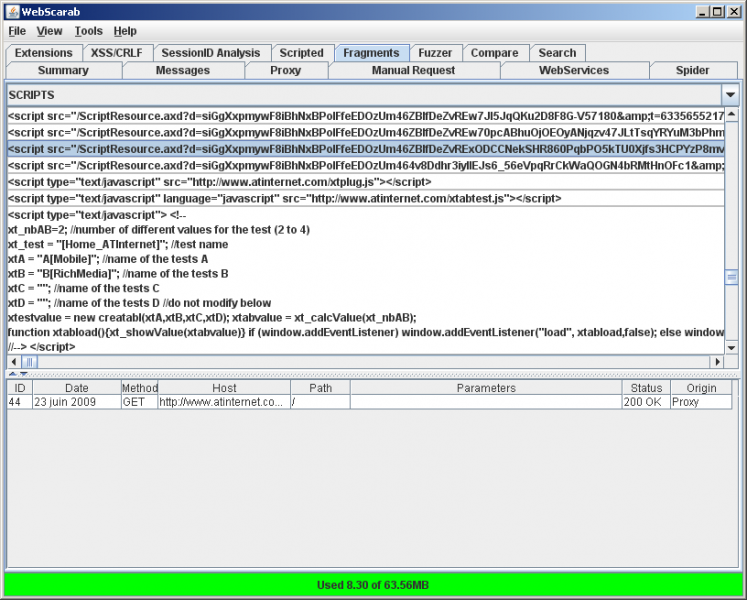Viewport: 747px width, 600px height.
Task: Select the highlighted ScriptResource.axd row with RExODCCNek
Action: [x=365, y=149]
